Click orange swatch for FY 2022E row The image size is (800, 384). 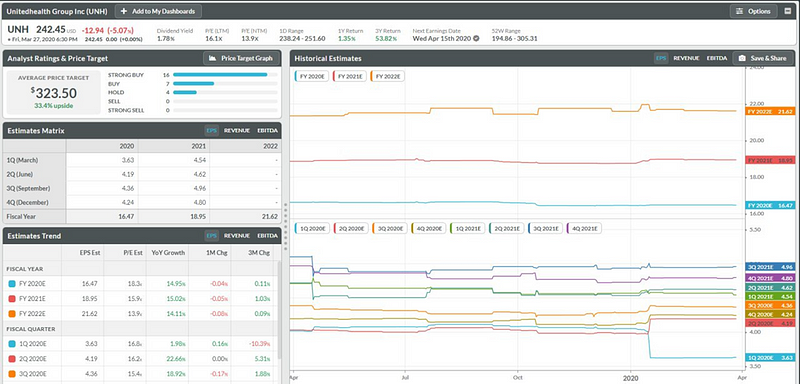[12, 314]
